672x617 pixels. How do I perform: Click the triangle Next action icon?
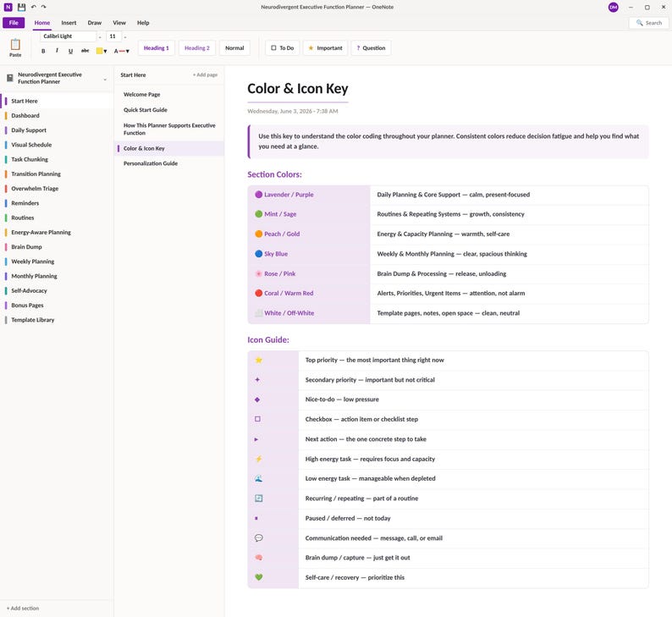point(256,439)
